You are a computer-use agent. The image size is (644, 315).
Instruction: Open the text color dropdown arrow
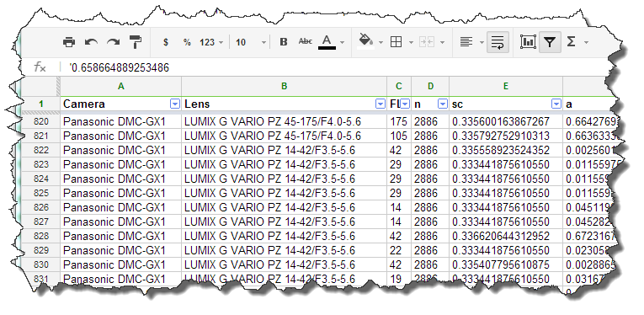pyautogui.click(x=342, y=42)
